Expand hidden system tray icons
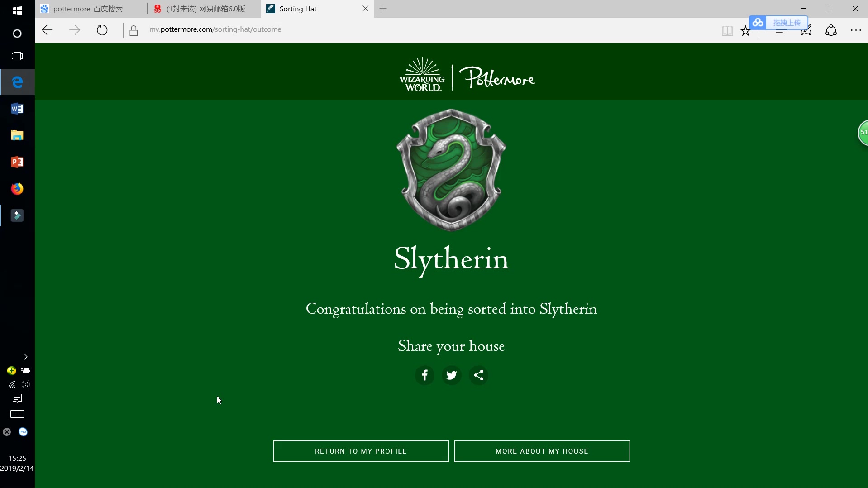This screenshot has width=868, height=488. click(x=25, y=357)
